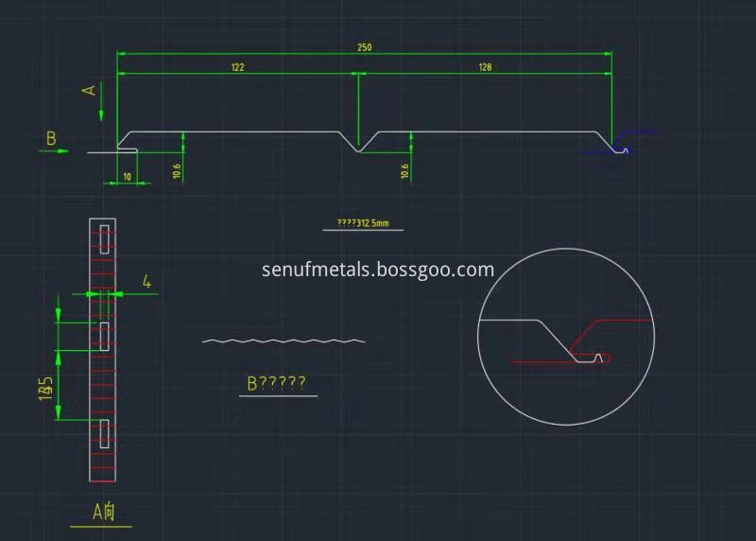Screen dimensions: 756x541
Task: Select the 4 slot width dimension
Action: [146, 281]
